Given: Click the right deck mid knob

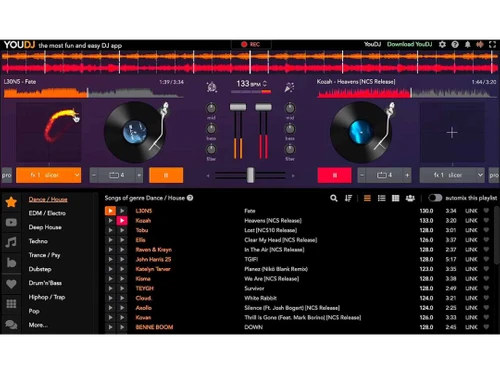Looking at the screenshot, I should (x=290, y=108).
